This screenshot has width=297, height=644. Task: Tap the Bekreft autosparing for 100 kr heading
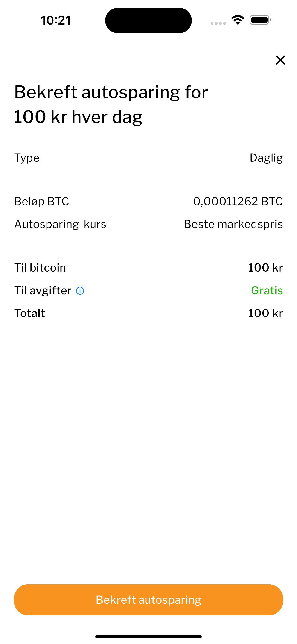[x=111, y=104]
